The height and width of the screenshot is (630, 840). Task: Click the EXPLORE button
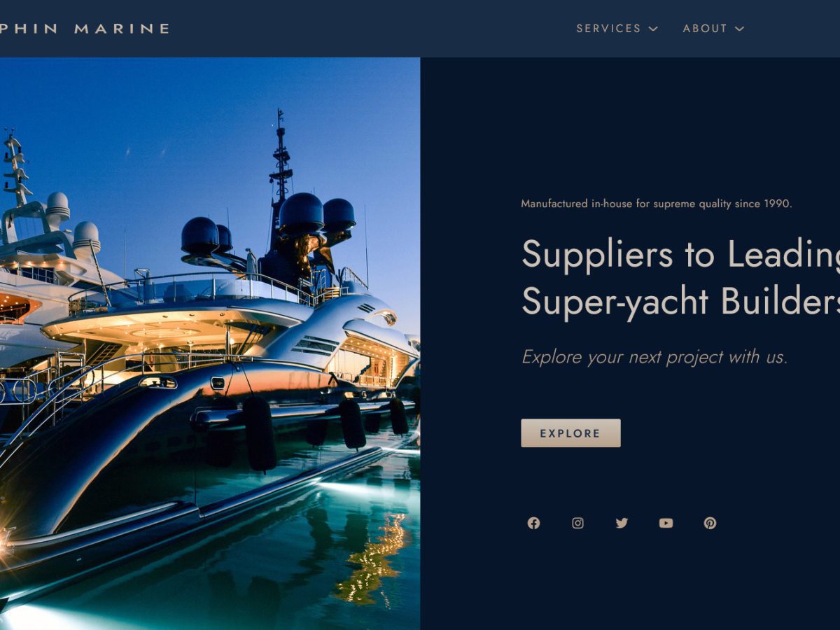click(x=570, y=433)
